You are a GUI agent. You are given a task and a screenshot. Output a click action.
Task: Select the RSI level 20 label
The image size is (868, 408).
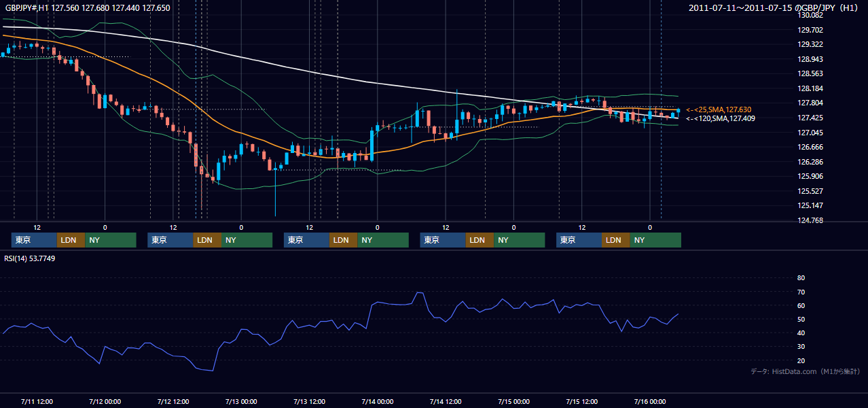(801, 360)
